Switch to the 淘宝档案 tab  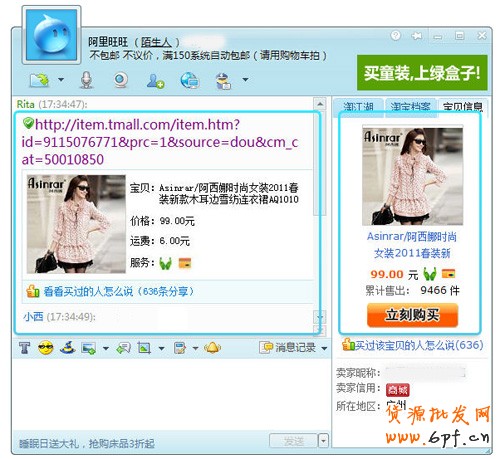(410, 107)
